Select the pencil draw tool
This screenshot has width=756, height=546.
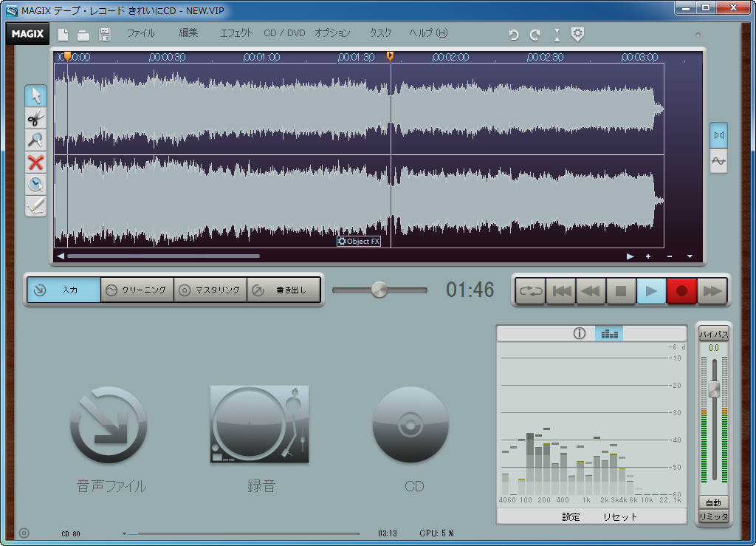coord(35,206)
